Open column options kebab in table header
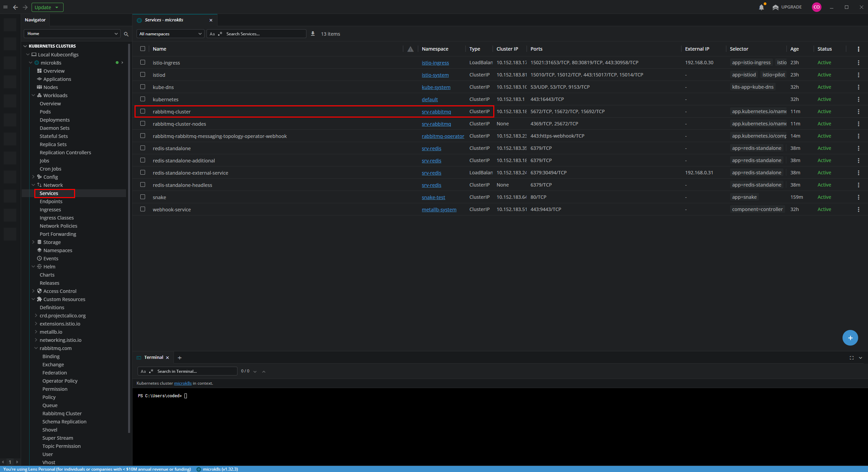Viewport: 868px width, 472px height. (858, 49)
